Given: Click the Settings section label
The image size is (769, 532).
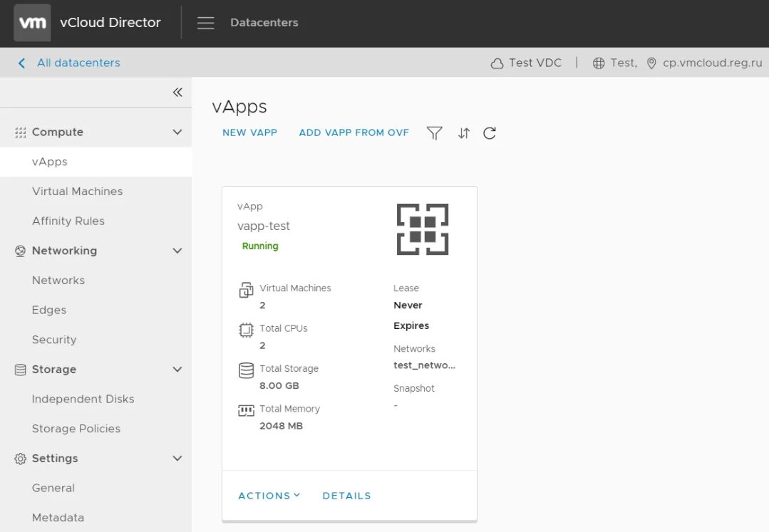Looking at the screenshot, I should (55, 459).
